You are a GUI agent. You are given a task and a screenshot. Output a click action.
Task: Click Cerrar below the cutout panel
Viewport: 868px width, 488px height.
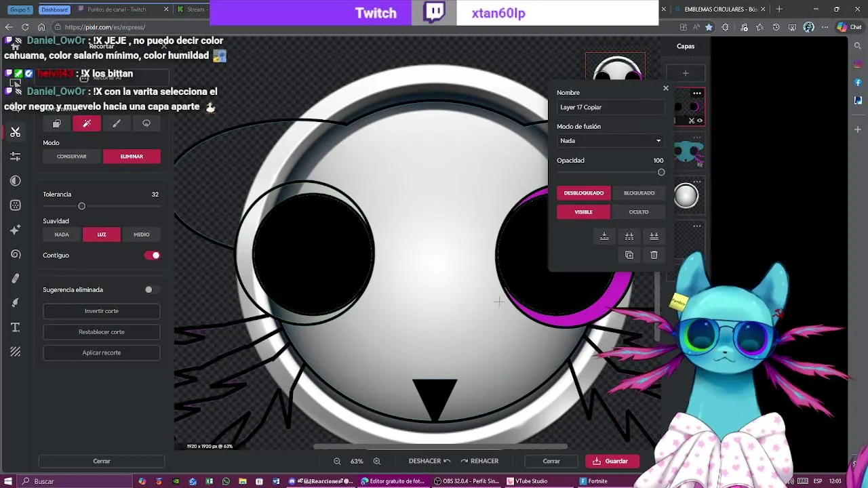tap(102, 461)
